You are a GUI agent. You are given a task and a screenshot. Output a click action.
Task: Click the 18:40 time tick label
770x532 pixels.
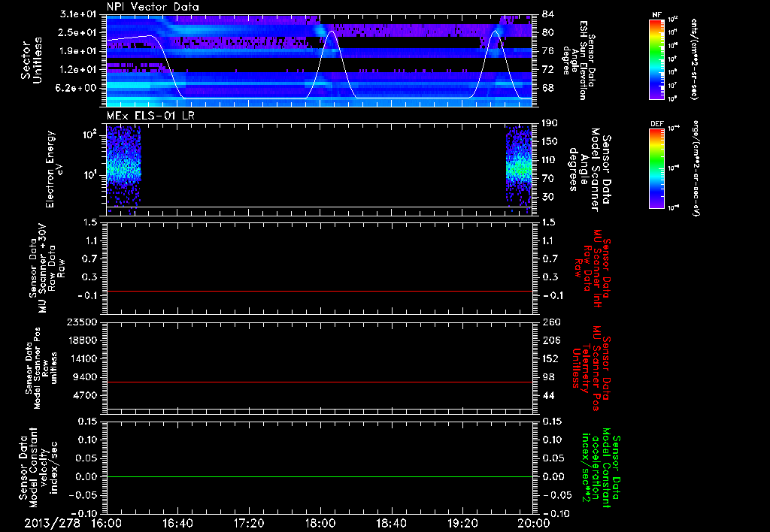[391, 523]
